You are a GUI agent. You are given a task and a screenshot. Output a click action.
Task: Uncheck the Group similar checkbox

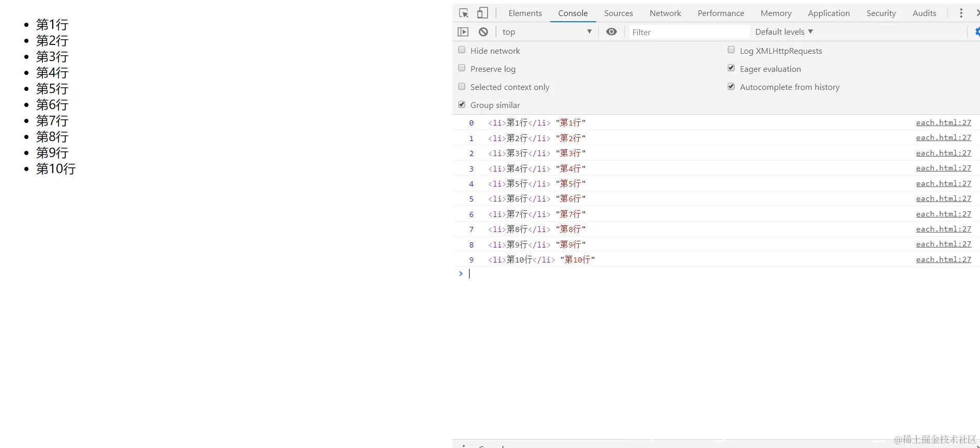point(462,104)
